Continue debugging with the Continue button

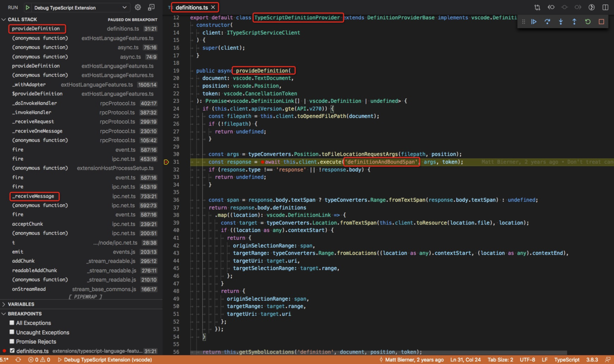534,22
